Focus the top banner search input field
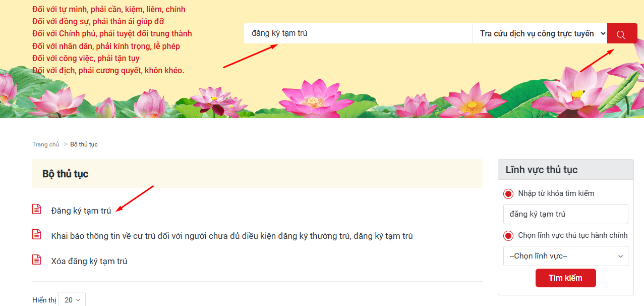The width and height of the screenshot is (644, 306). pos(358,34)
